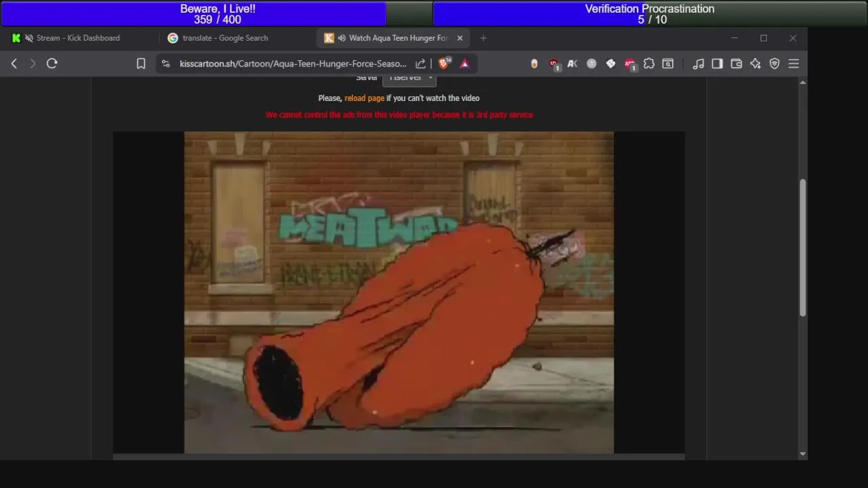Open the red ABP extension icon
This screenshot has height=488, width=868.
point(630,64)
